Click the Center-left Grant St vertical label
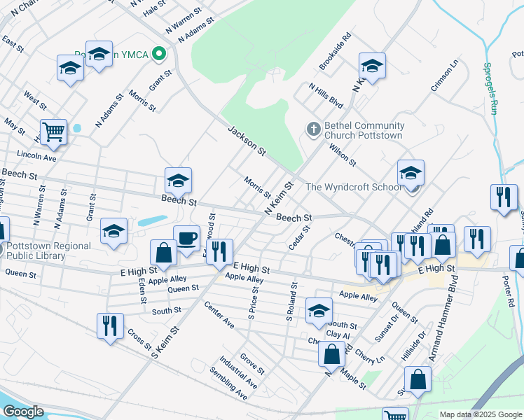The height and width of the screenshot is (420, 524). click(91, 207)
